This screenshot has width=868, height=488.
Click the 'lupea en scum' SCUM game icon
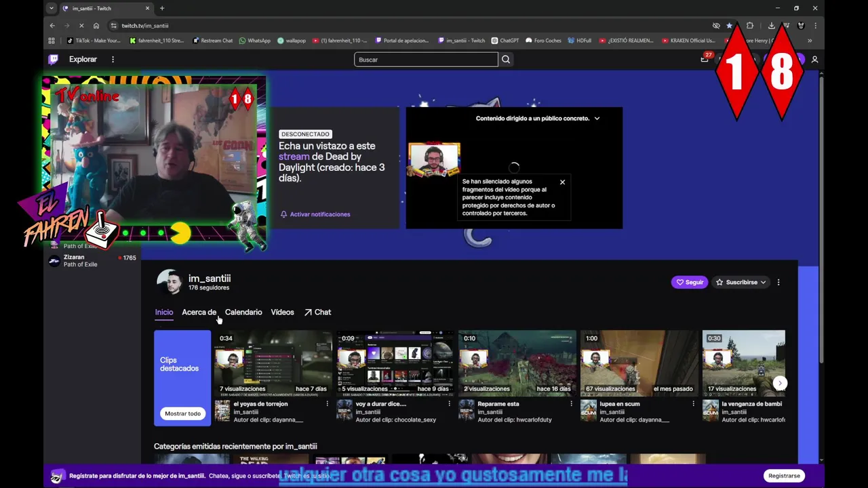click(589, 411)
